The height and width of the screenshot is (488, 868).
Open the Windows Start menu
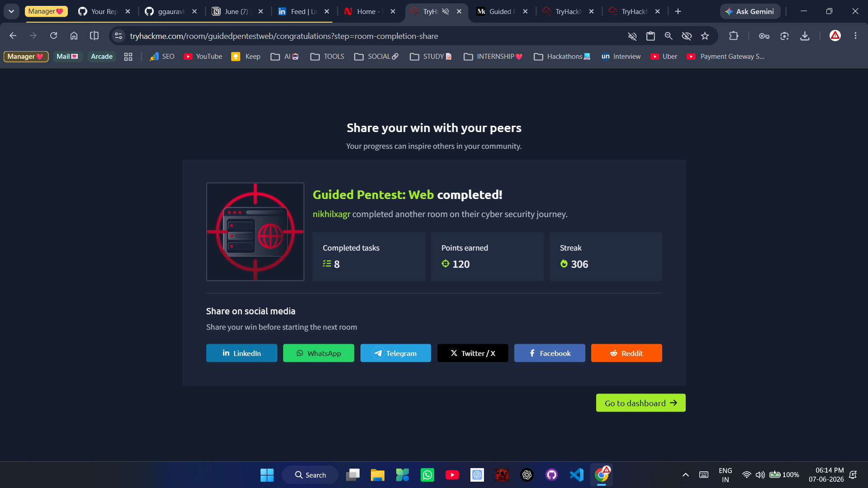[x=267, y=475]
